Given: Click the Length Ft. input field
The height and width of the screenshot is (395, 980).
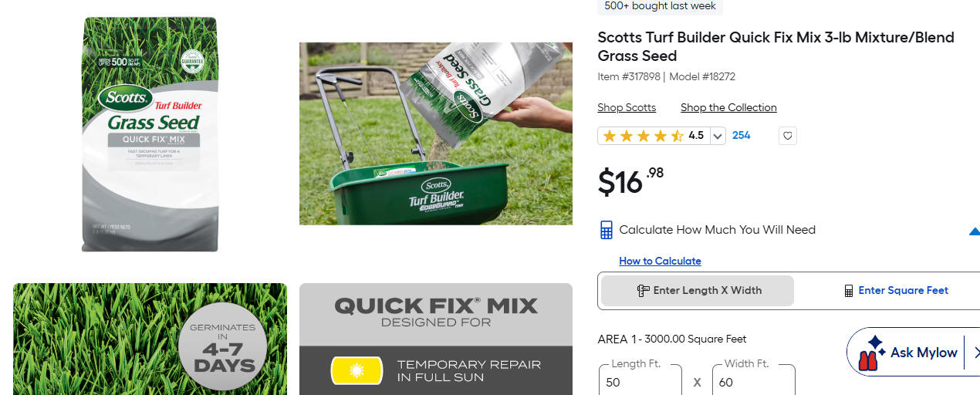Looking at the screenshot, I should point(640,382).
